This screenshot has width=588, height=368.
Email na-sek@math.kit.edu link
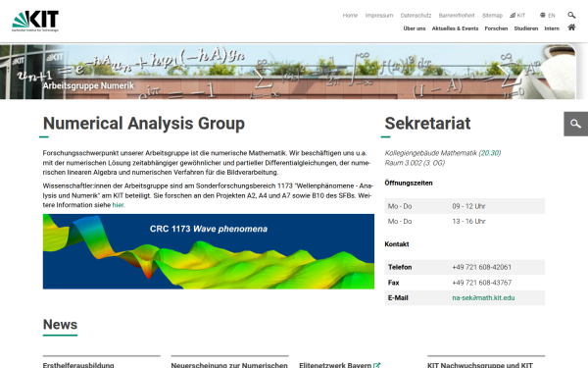pos(483,297)
